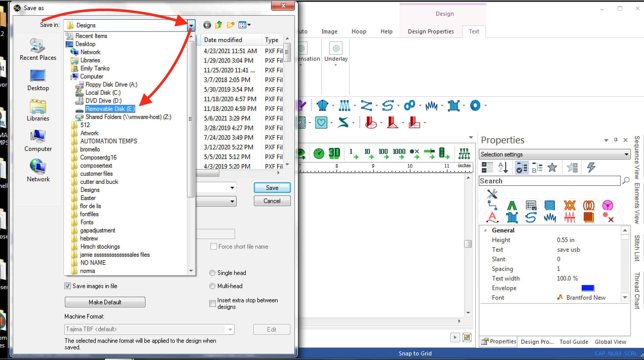
Task: Enable Force short file name checkbox
Action: pos(213,246)
